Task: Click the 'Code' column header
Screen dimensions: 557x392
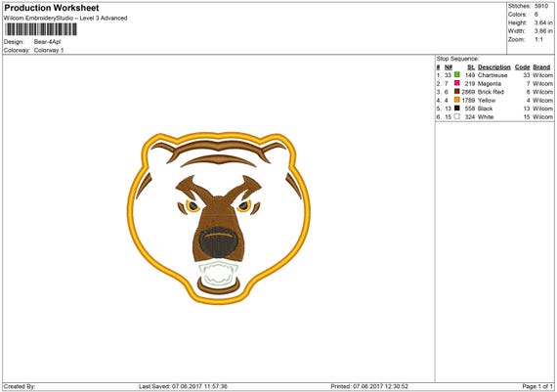Action: pos(522,67)
